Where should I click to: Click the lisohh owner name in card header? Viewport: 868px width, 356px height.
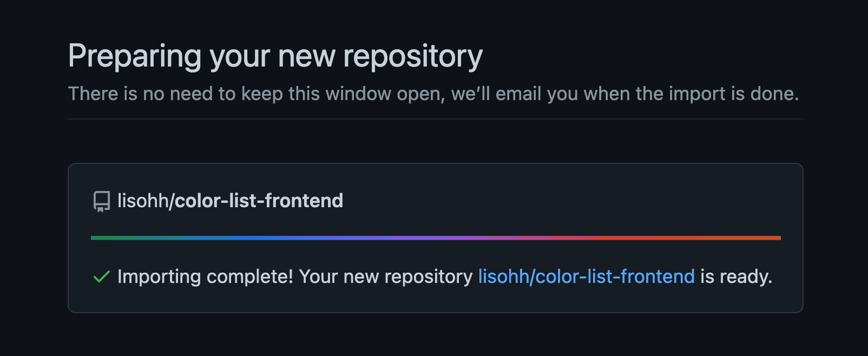143,201
